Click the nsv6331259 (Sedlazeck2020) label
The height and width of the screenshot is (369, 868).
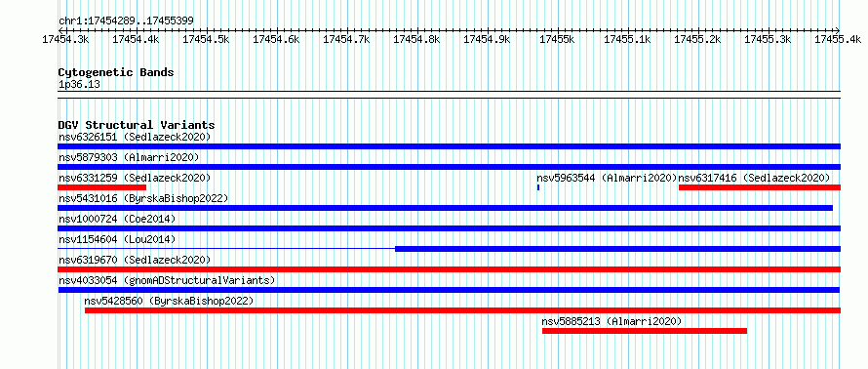click(x=135, y=178)
